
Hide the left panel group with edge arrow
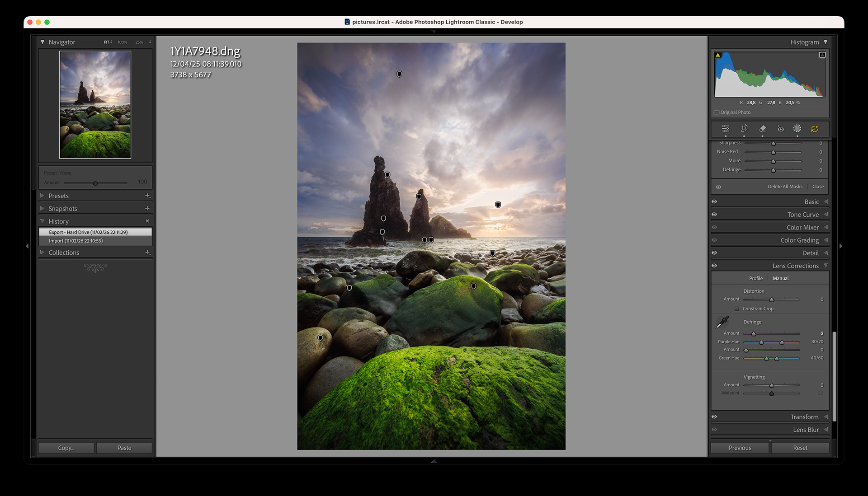pyautogui.click(x=27, y=246)
